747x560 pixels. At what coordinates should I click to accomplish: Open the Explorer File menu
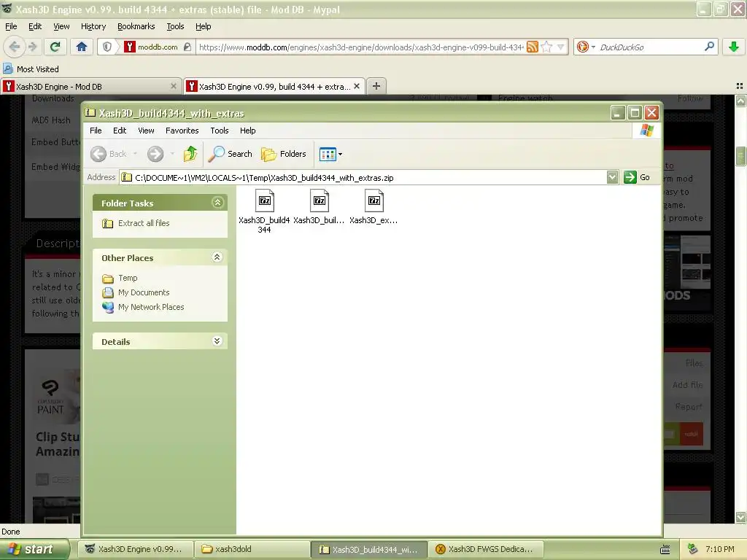pos(96,131)
